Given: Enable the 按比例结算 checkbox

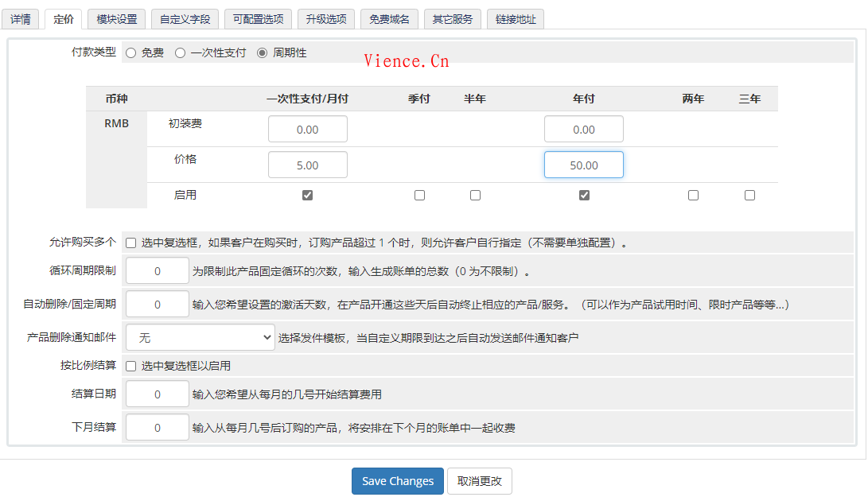Looking at the screenshot, I should pyautogui.click(x=131, y=365).
